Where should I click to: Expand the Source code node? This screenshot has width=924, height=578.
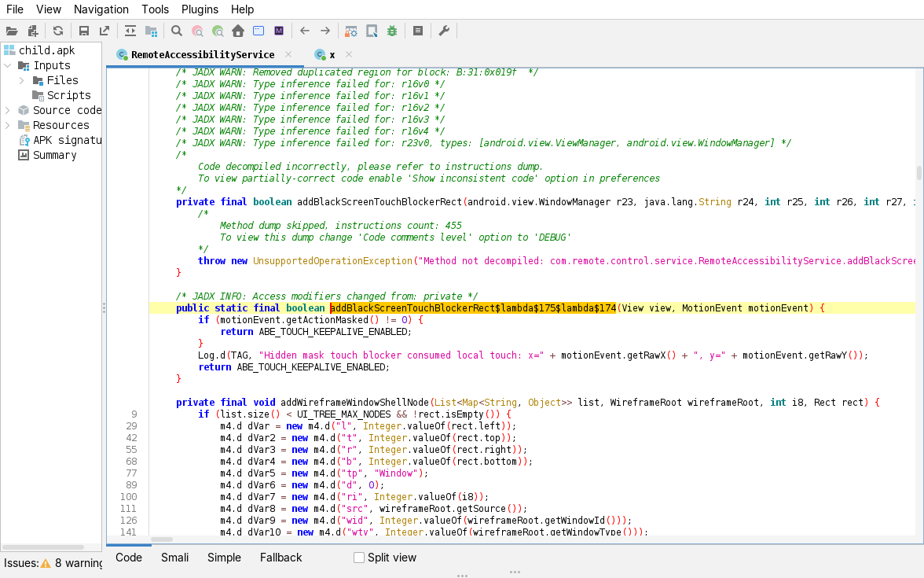click(x=8, y=110)
